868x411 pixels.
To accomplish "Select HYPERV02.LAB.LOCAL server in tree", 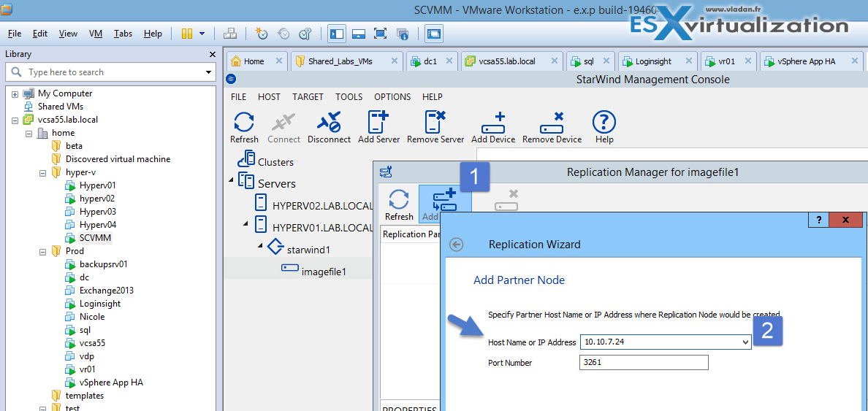I will (322, 206).
